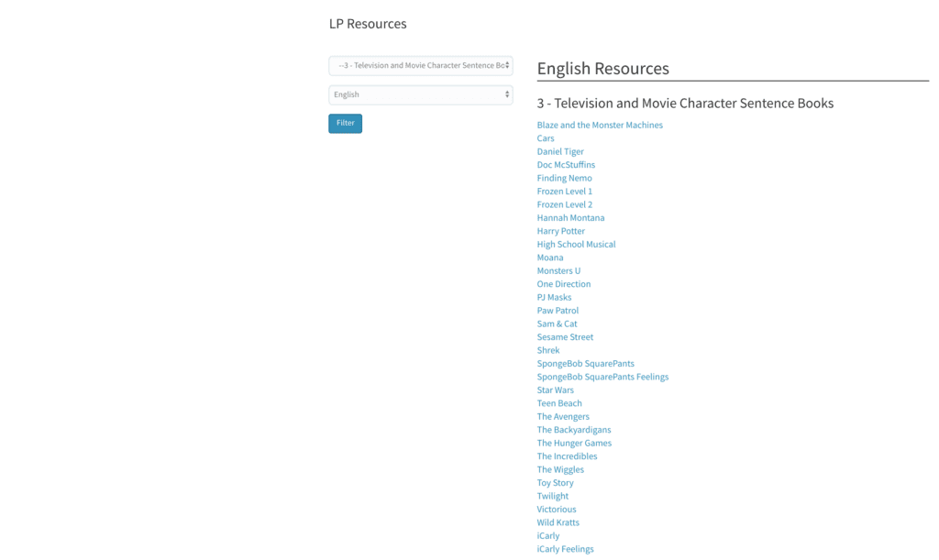Open the Star Wars resource

click(555, 390)
